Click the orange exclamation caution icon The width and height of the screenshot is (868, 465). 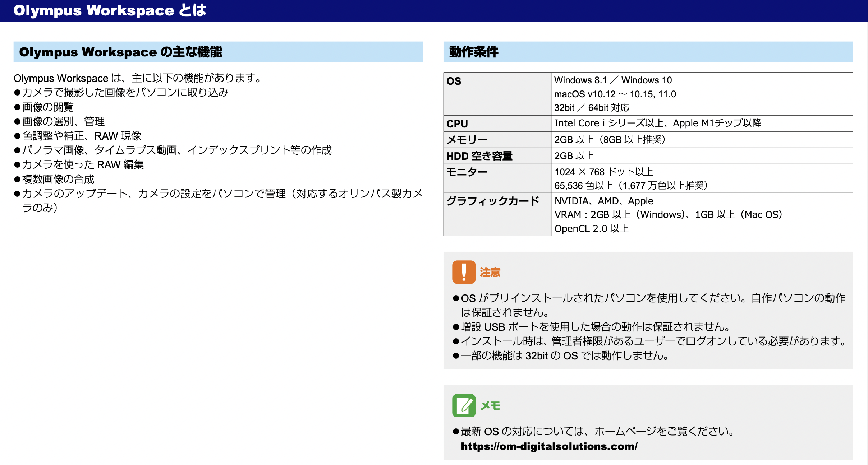click(464, 272)
